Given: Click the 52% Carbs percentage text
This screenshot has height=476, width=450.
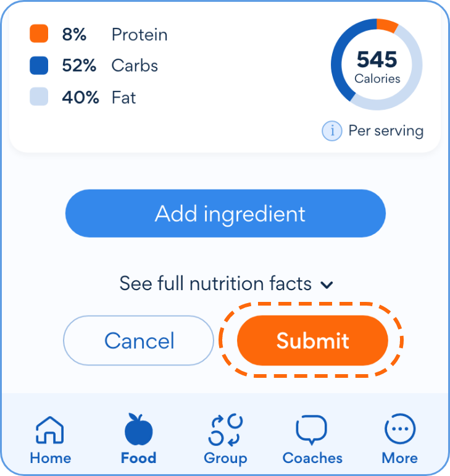Looking at the screenshot, I should tap(79, 65).
